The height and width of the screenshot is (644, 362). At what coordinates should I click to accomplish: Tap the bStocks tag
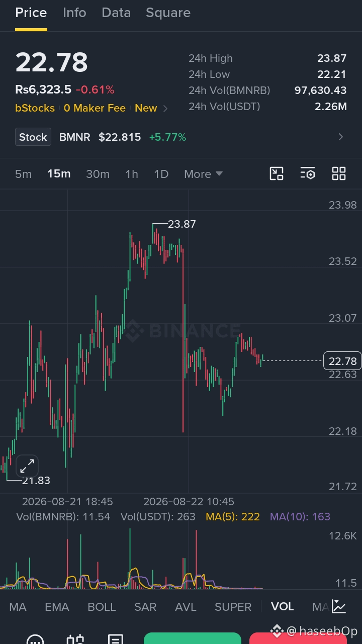[35, 108]
